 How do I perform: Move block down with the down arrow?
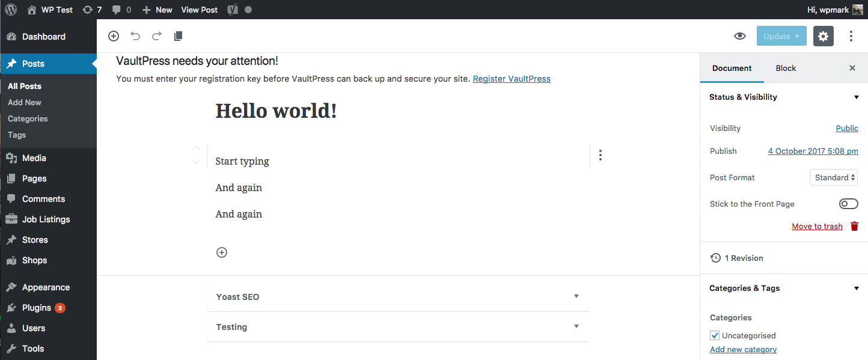click(x=197, y=162)
